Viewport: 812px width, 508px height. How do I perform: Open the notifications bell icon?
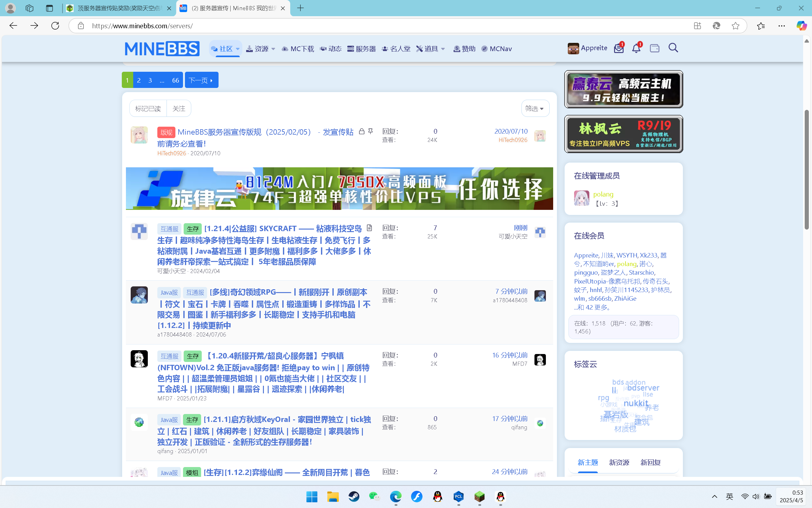(636, 48)
